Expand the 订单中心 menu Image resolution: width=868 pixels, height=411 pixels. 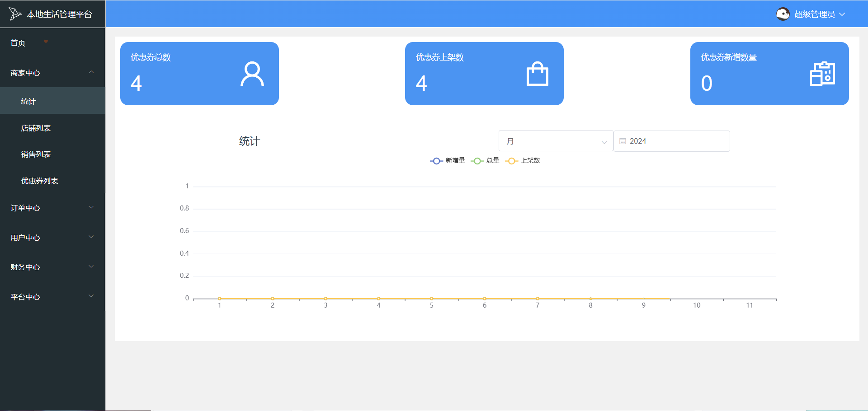tap(52, 208)
